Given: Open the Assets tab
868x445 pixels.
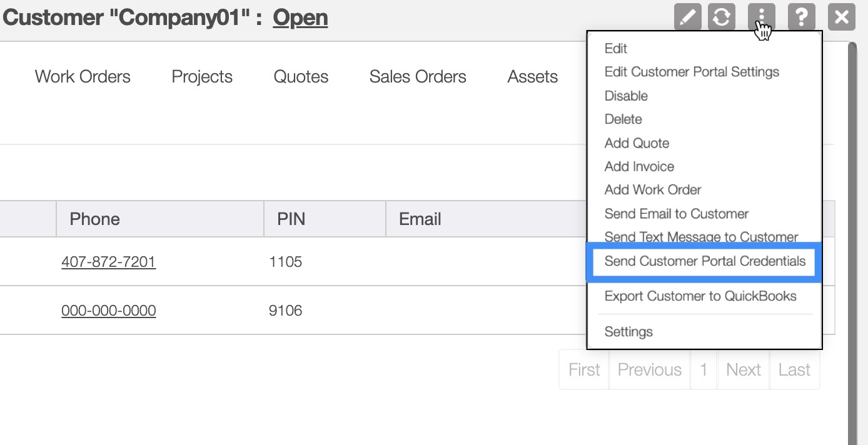Looking at the screenshot, I should coord(532,77).
